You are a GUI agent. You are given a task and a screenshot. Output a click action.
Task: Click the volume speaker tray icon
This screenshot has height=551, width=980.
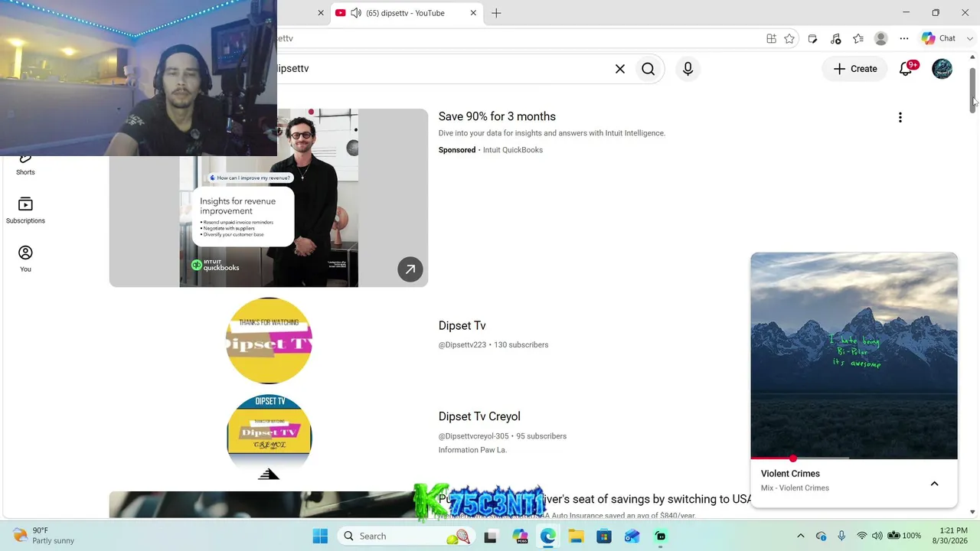(877, 536)
